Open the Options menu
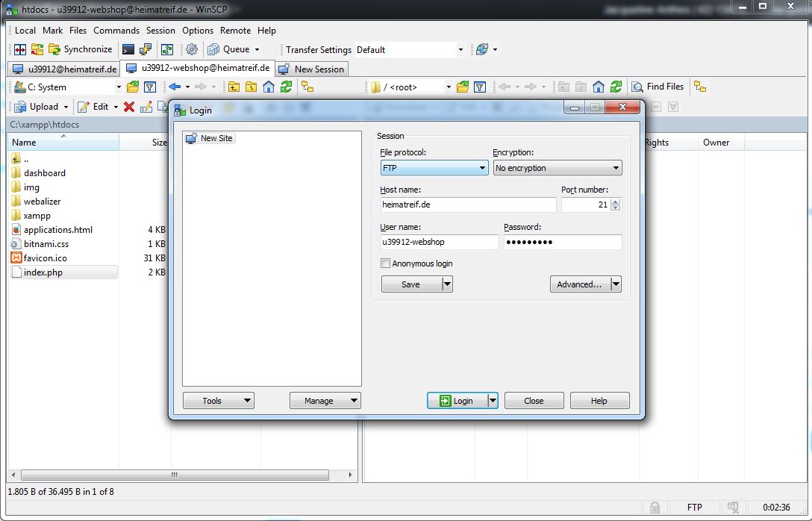812x521 pixels. tap(198, 31)
